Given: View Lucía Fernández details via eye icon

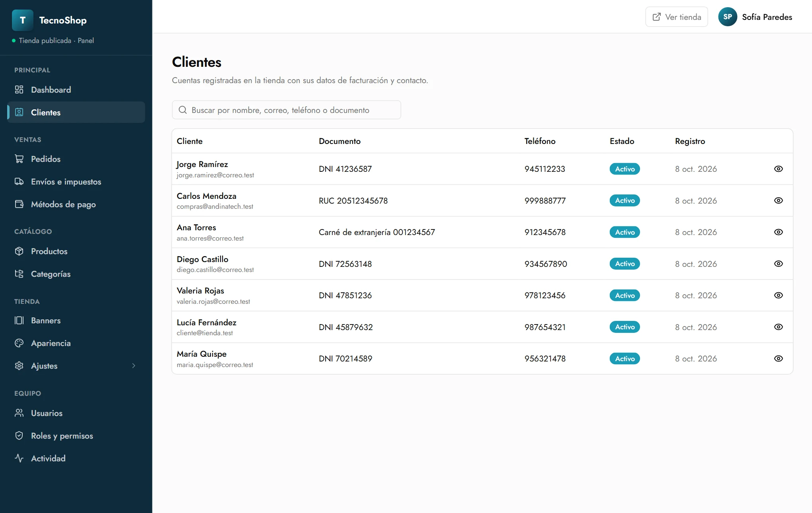Looking at the screenshot, I should (779, 327).
